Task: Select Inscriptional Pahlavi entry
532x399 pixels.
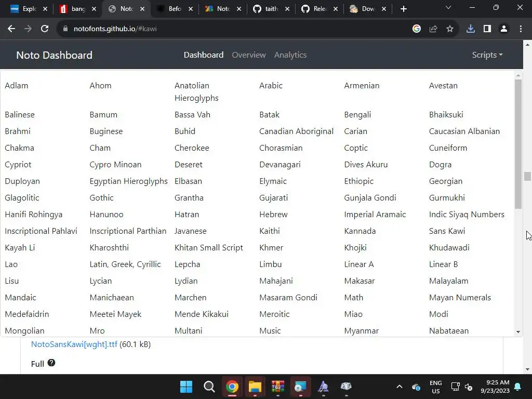Action: (x=41, y=231)
